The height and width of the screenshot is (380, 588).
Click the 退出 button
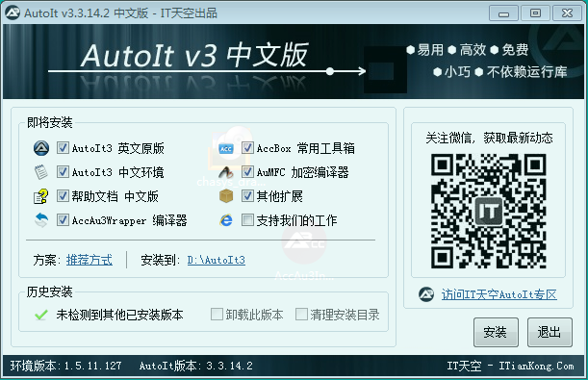click(550, 332)
